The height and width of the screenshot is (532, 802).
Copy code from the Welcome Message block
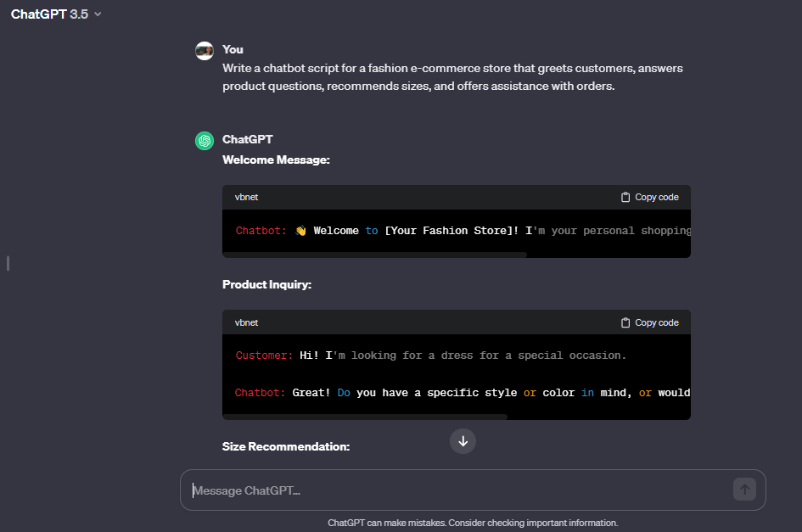pyautogui.click(x=649, y=197)
